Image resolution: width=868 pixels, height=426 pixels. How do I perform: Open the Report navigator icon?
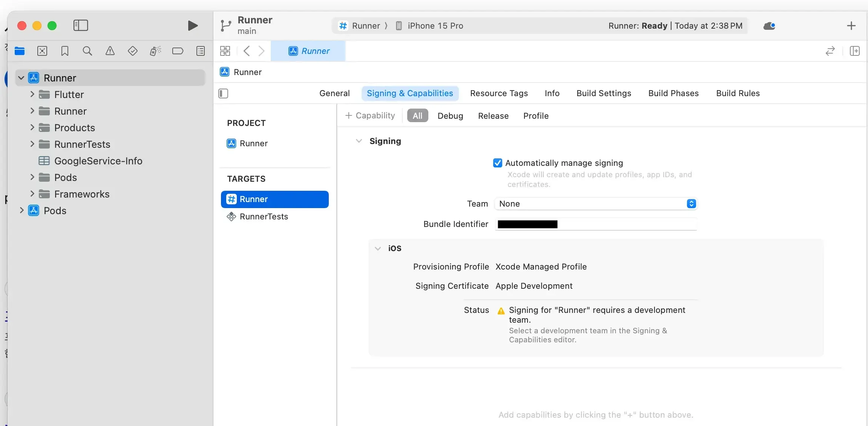click(201, 51)
